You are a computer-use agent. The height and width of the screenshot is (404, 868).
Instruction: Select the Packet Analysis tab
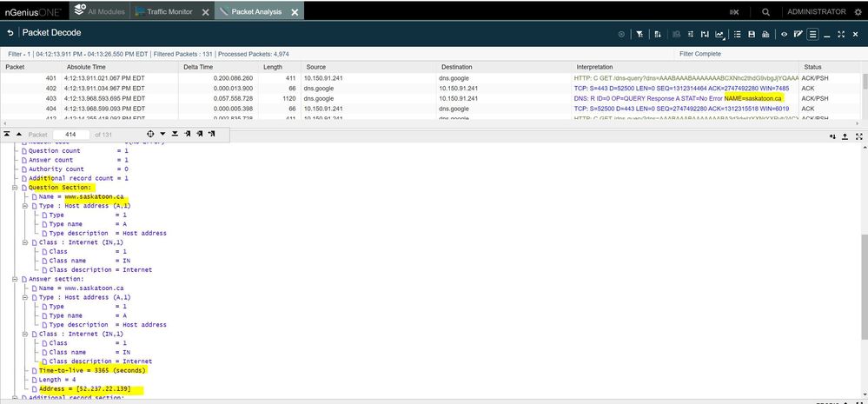257,11
